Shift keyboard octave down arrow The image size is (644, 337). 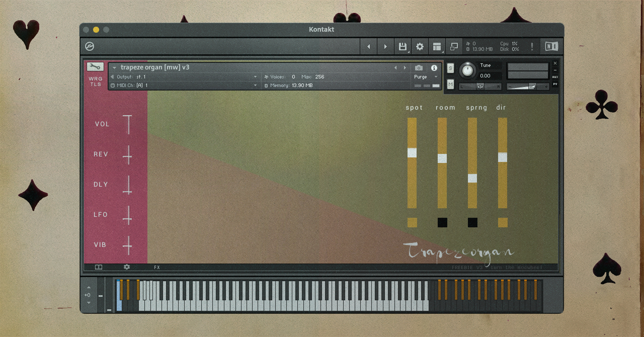(x=89, y=303)
